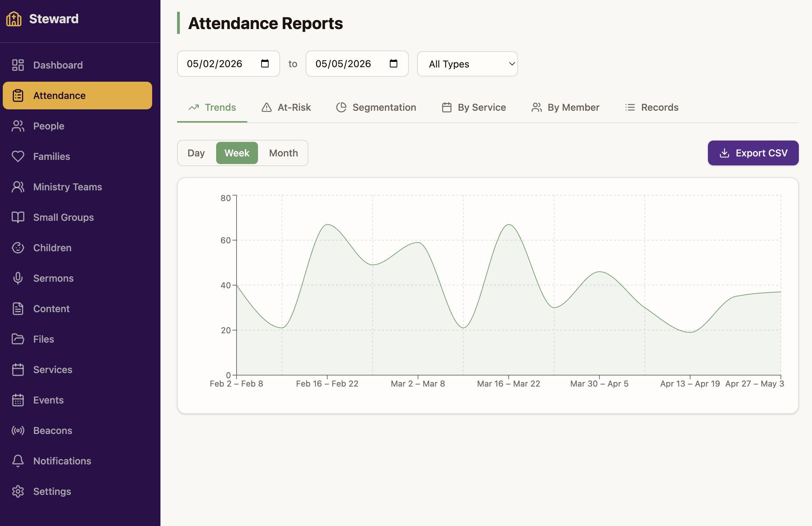This screenshot has height=526, width=812.
Task: Click the end date field 05/05/2026
Action: [357, 64]
